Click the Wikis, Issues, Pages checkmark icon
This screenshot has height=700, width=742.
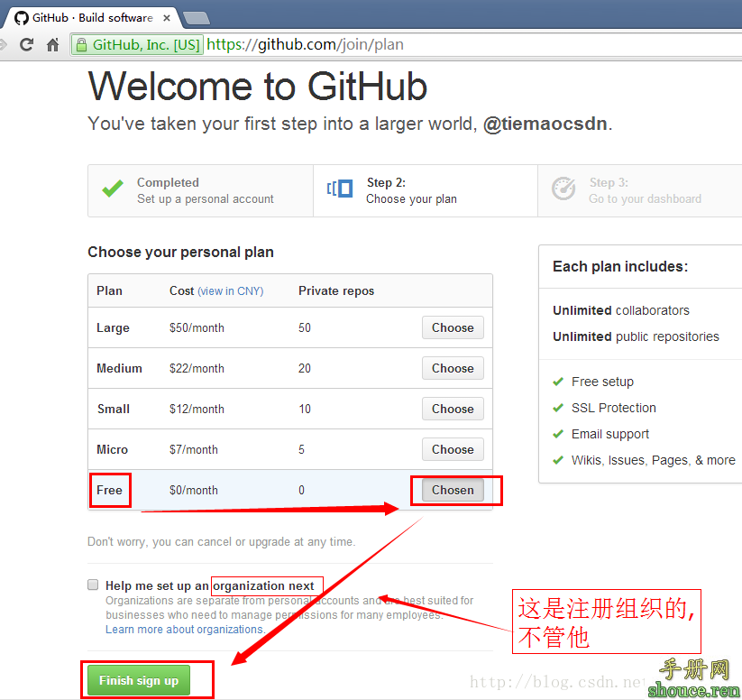[558, 460]
